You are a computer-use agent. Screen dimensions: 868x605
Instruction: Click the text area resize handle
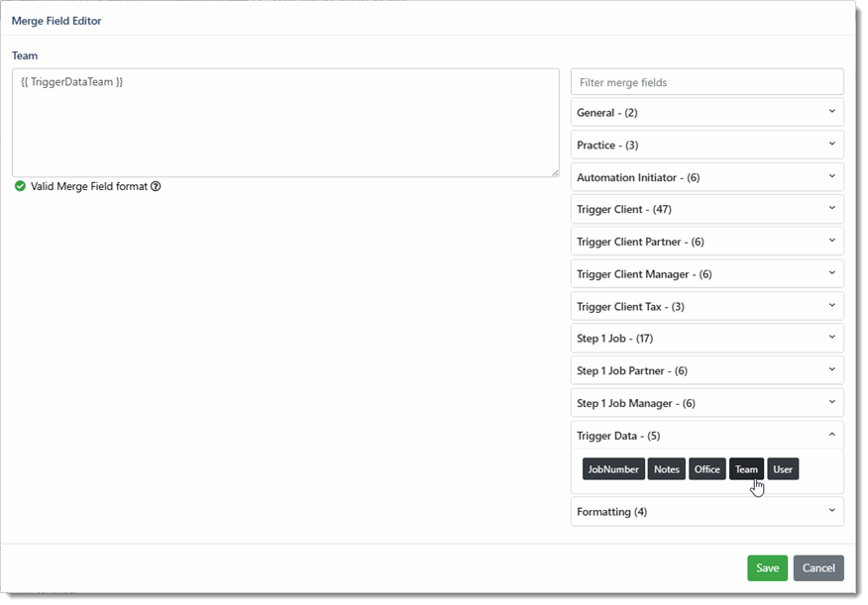click(555, 172)
